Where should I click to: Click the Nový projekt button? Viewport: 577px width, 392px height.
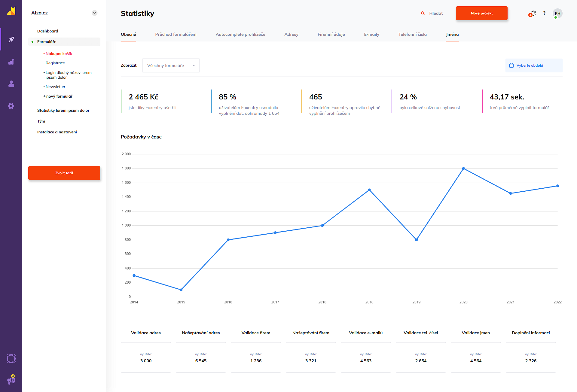pyautogui.click(x=481, y=13)
